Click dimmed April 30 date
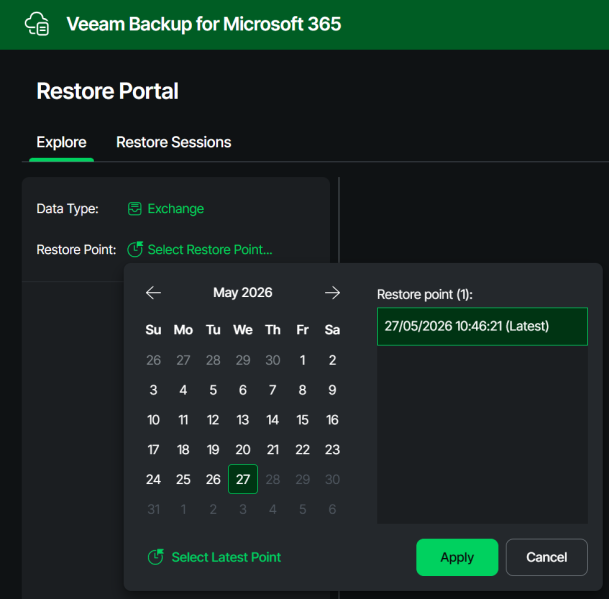This screenshot has width=609, height=599. (x=273, y=360)
